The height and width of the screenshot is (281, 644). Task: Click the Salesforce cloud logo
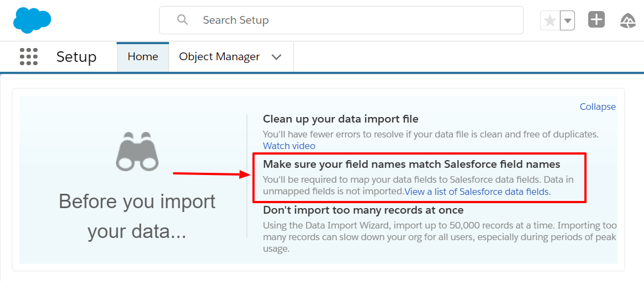click(x=32, y=20)
